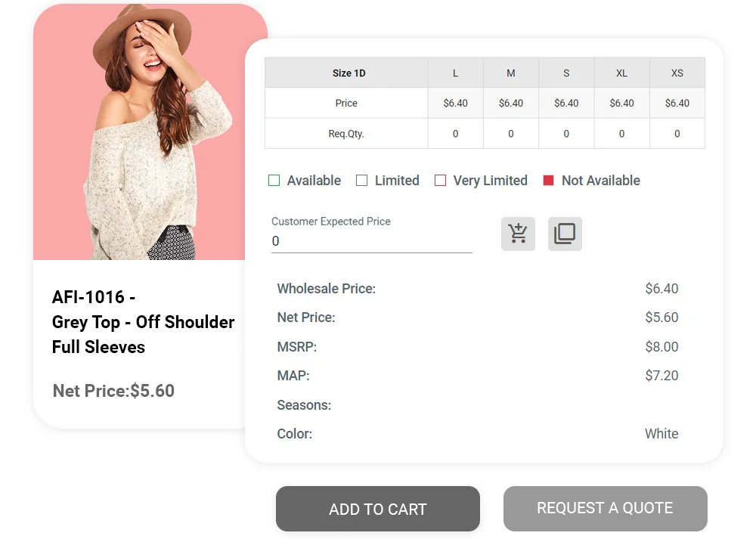Screen dimensions: 756x539
Task: Select the Req.Qty. cell for size S
Action: point(566,134)
